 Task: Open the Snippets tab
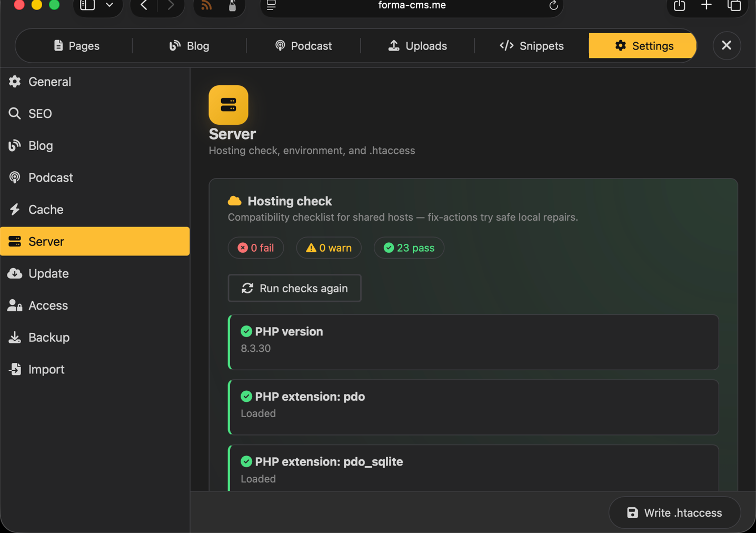(x=532, y=46)
